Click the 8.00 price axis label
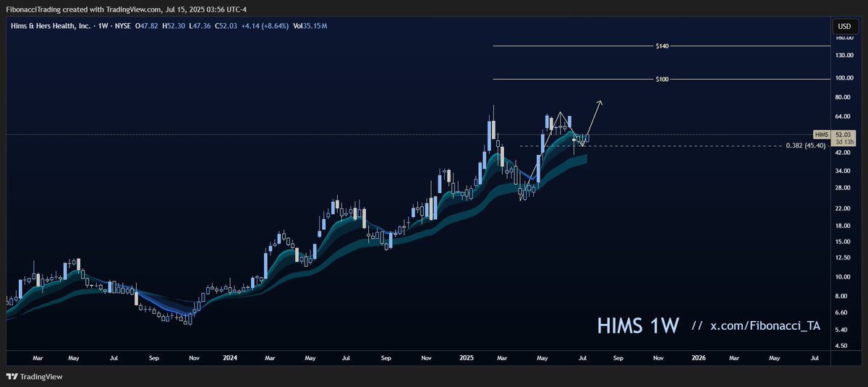 point(841,297)
